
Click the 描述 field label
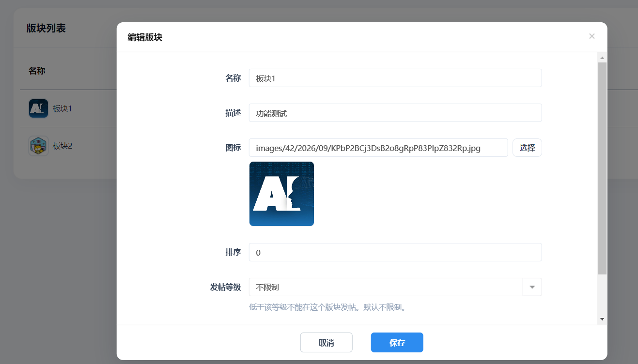233,113
